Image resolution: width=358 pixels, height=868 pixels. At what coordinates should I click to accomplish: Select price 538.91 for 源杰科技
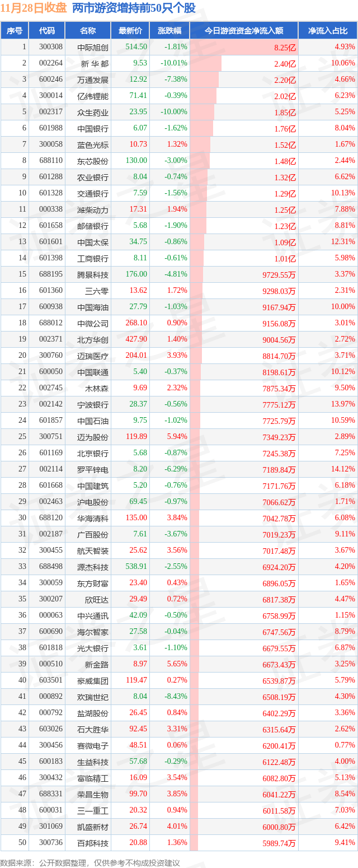coord(136,567)
